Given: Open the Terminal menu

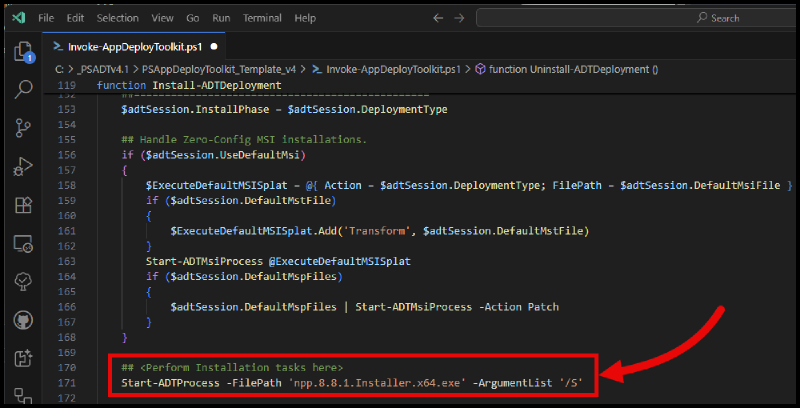Looking at the screenshot, I should (x=262, y=18).
